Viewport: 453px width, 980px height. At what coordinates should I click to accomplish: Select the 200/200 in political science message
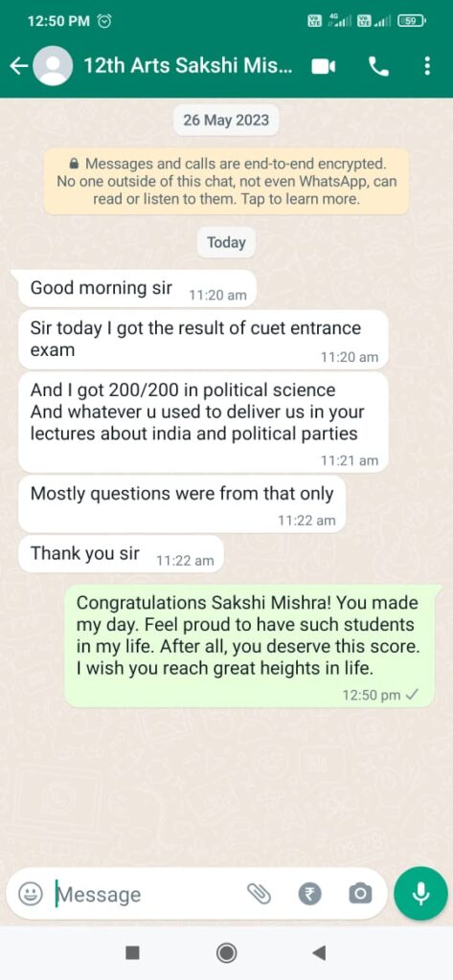[203, 422]
